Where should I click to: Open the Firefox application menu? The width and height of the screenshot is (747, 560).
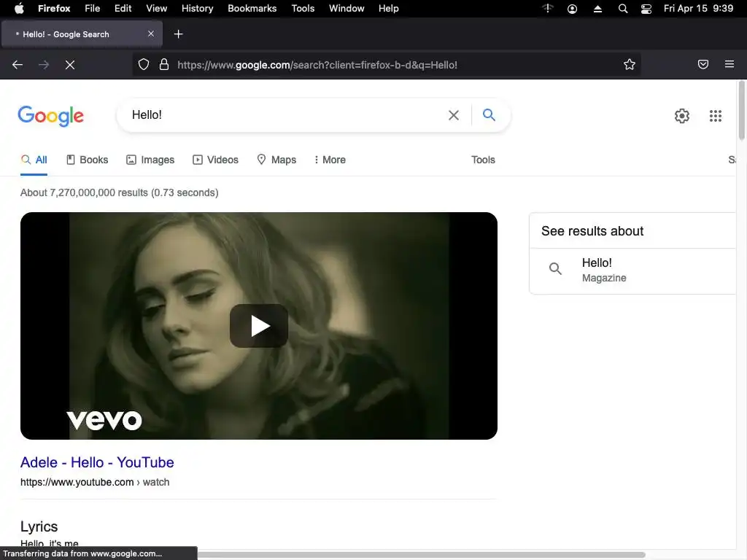[x=54, y=9]
